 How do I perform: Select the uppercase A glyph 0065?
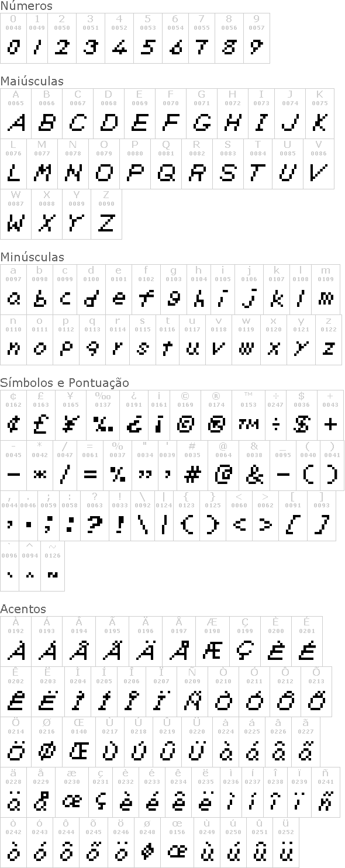pyautogui.click(x=16, y=113)
